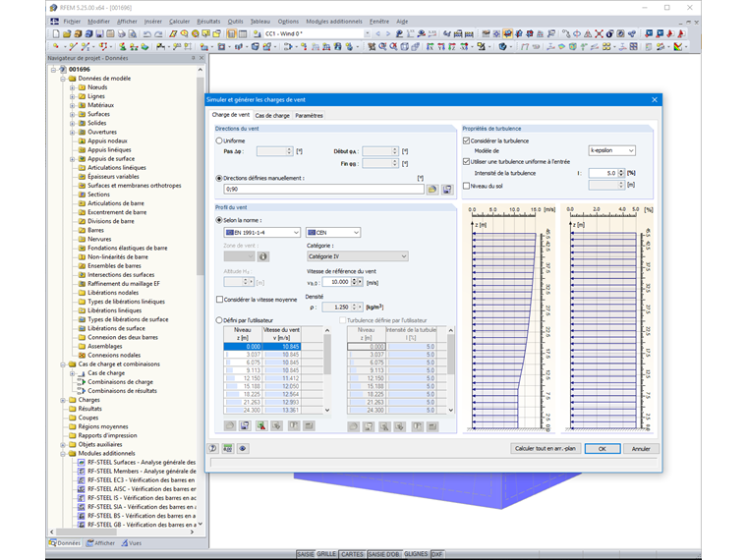
Task: Increase turbulence intensity spinner
Action: point(621,171)
